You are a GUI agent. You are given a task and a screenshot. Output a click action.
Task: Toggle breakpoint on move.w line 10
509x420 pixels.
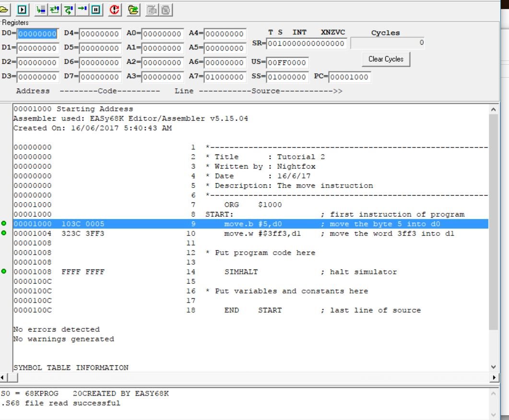[x=4, y=233]
